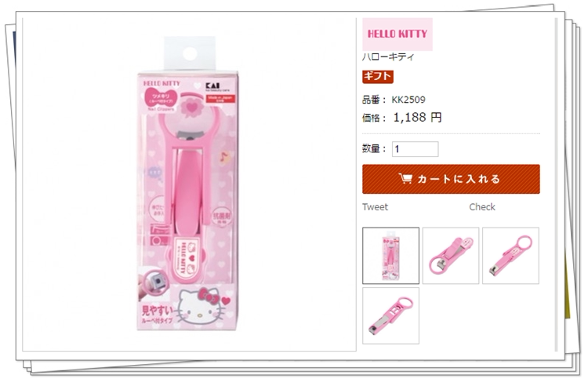This screenshot has height=379, width=588.
Task: View the thumbnail with magnifier ring raised upward
Action: [510, 256]
